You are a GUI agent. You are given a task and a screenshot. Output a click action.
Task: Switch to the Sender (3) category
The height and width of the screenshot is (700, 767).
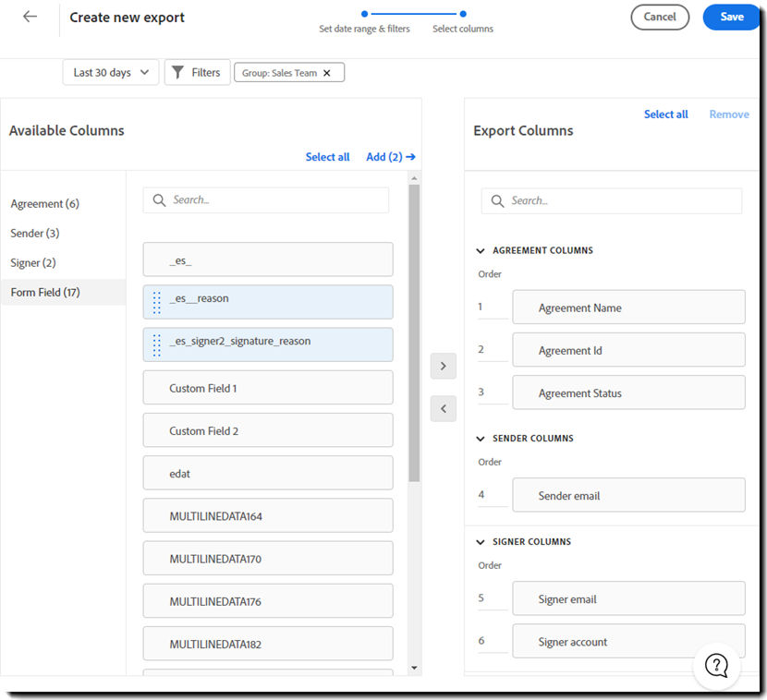click(34, 233)
